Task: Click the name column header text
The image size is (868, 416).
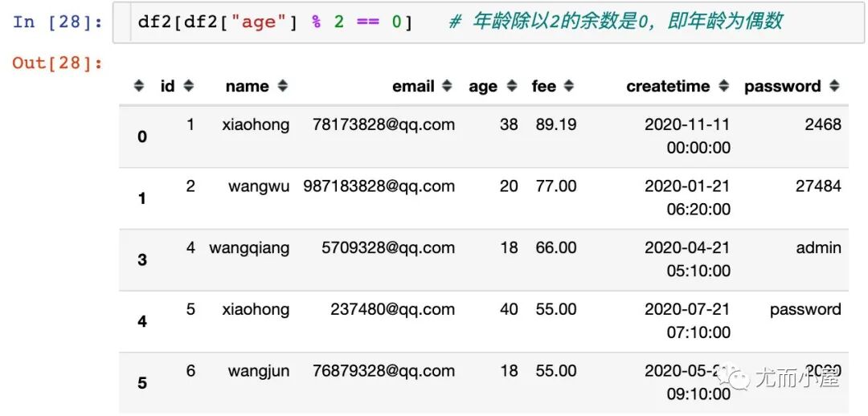Action: click(247, 86)
